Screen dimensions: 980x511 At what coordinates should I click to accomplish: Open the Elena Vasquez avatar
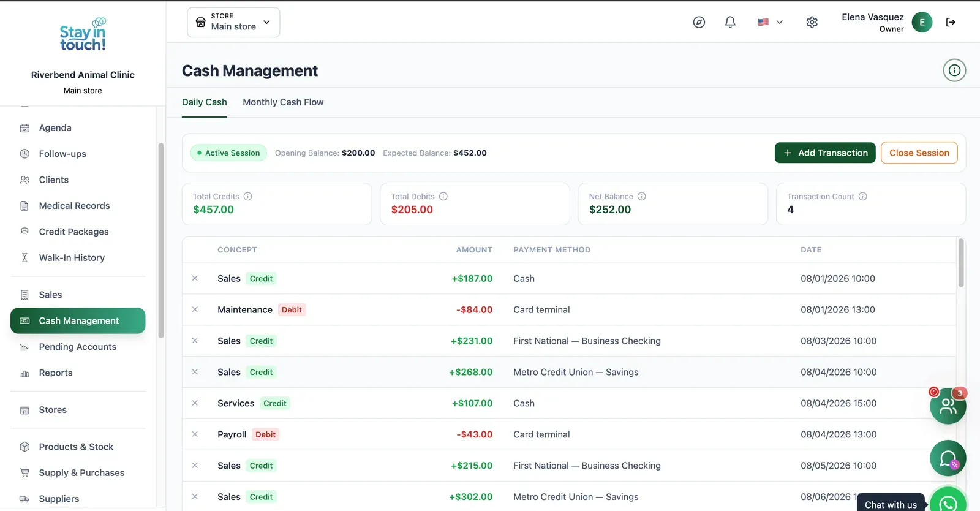pos(922,22)
